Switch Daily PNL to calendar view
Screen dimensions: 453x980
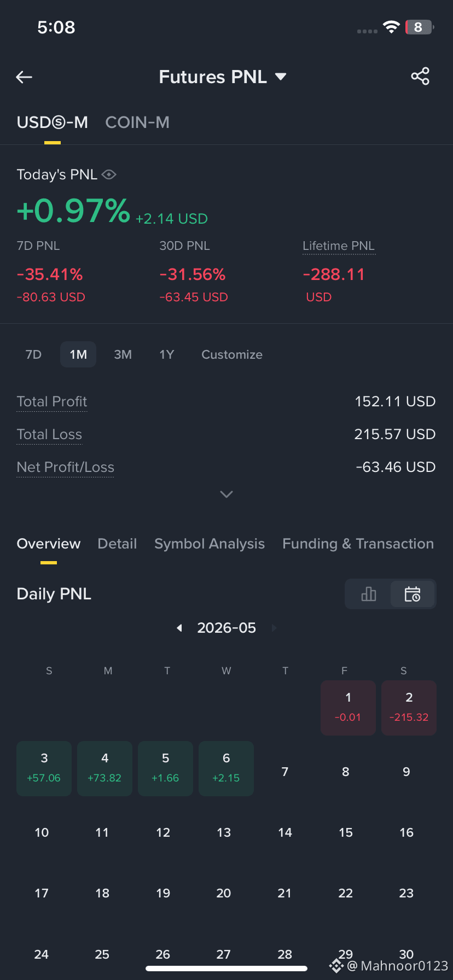pos(413,594)
